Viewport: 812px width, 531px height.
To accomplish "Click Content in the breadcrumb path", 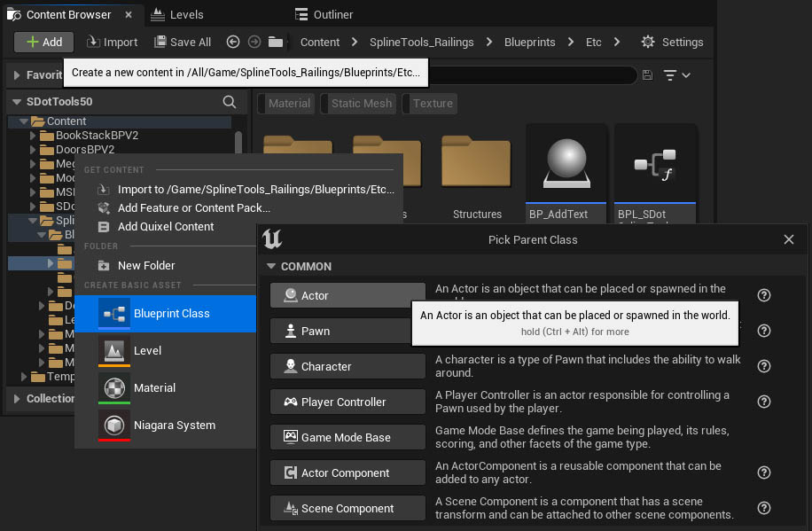I will [x=320, y=42].
